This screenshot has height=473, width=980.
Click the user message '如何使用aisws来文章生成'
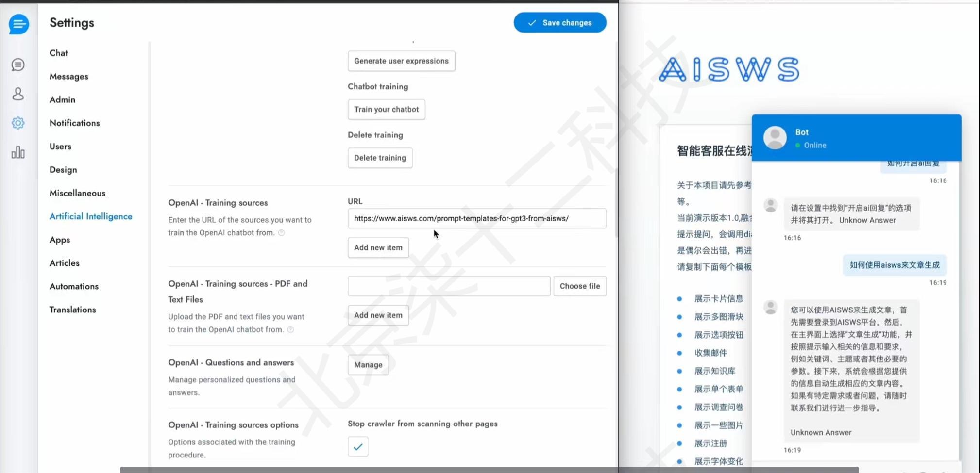point(895,265)
